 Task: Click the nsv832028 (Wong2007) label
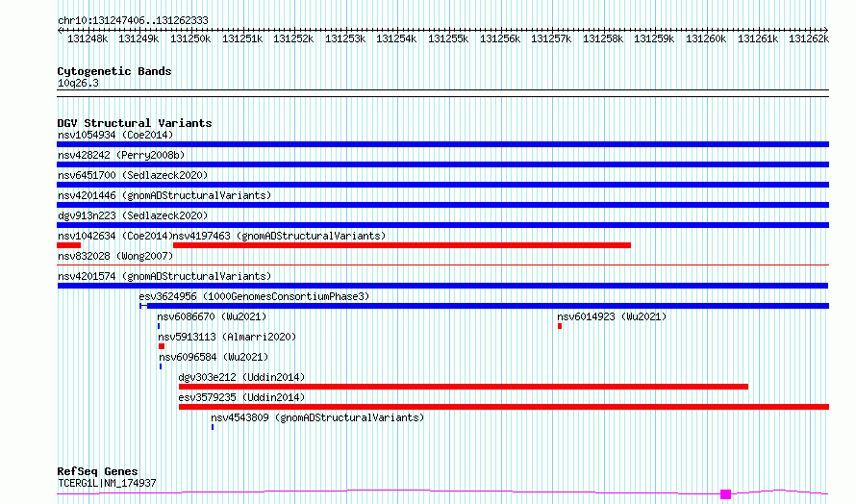point(115,256)
